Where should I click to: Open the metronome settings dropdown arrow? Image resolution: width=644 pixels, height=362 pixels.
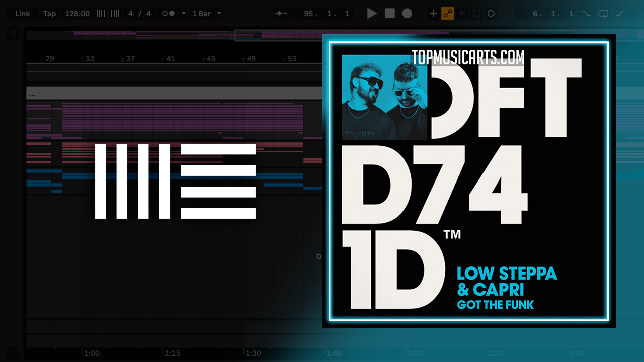tap(183, 14)
